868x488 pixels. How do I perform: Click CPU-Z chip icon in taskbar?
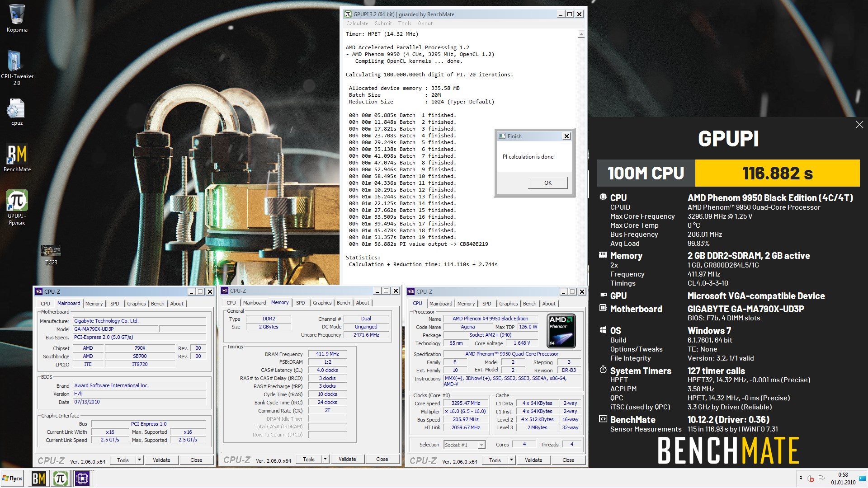[x=82, y=478]
